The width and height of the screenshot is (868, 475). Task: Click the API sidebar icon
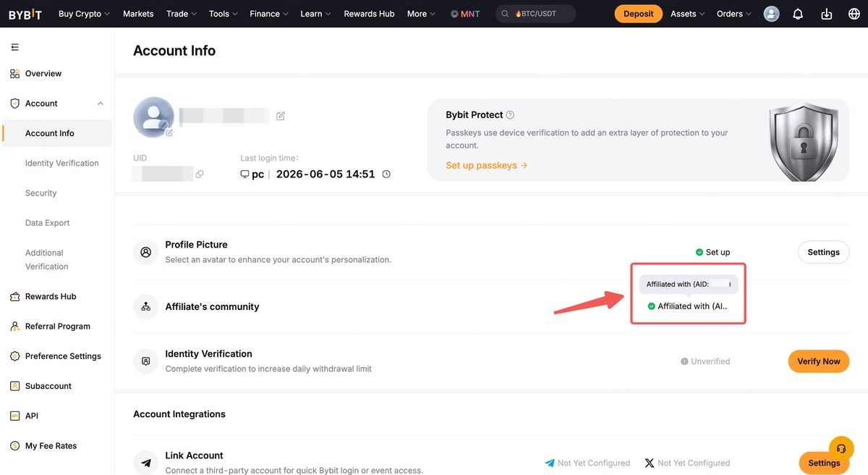point(14,416)
